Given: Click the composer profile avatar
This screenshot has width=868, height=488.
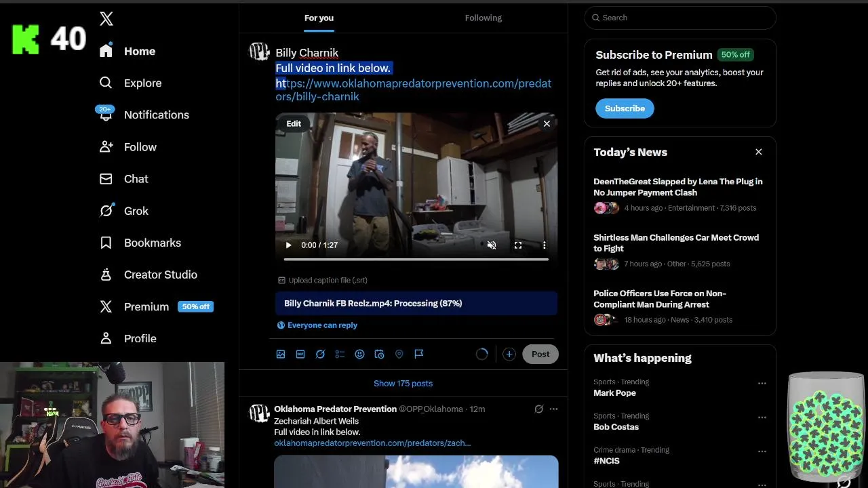Looking at the screenshot, I should [260, 52].
